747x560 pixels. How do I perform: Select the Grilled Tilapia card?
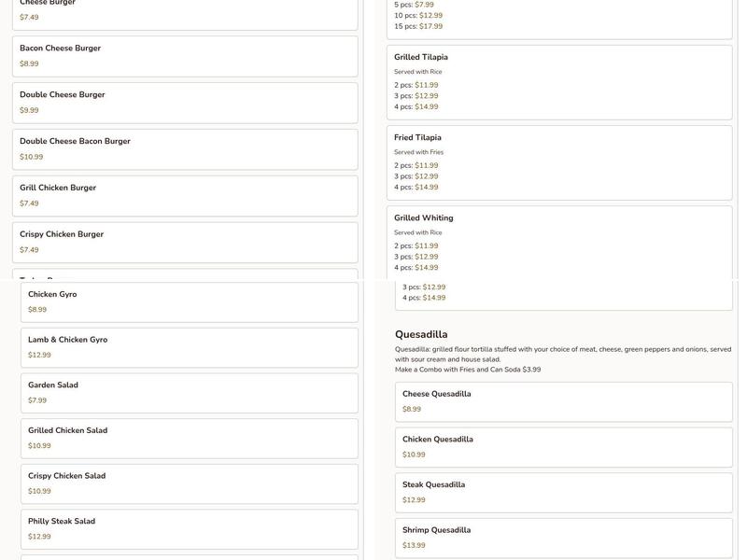point(559,81)
